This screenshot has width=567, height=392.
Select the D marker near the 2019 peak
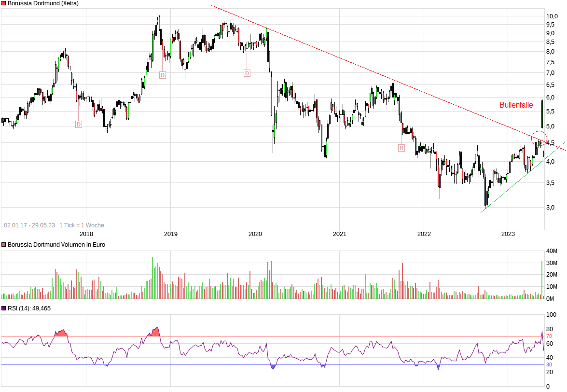(x=163, y=75)
